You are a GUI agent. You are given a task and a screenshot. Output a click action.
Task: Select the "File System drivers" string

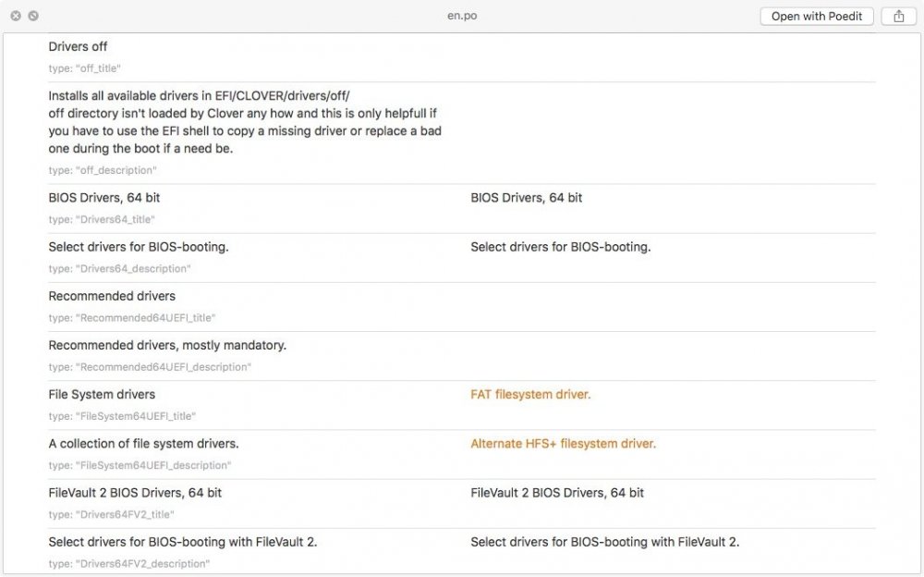[102, 395]
